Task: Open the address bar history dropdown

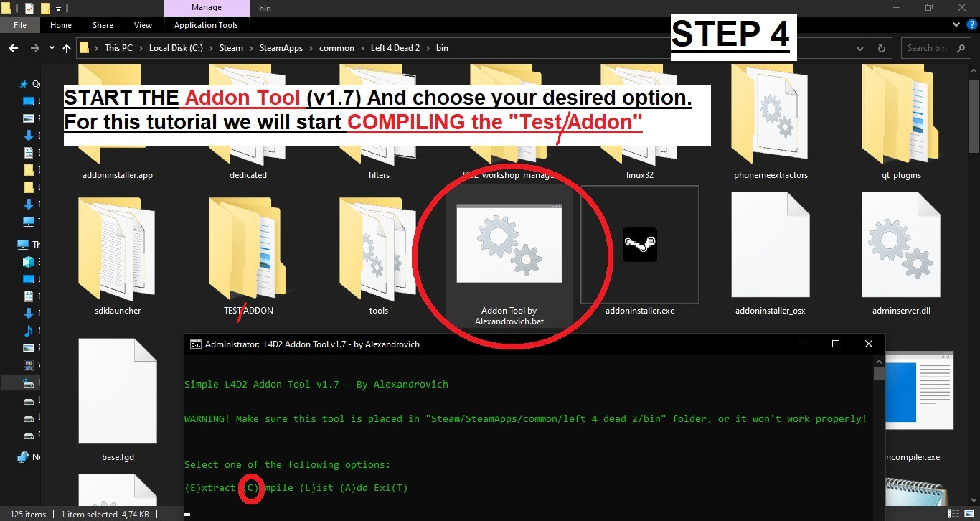Action: [x=859, y=47]
